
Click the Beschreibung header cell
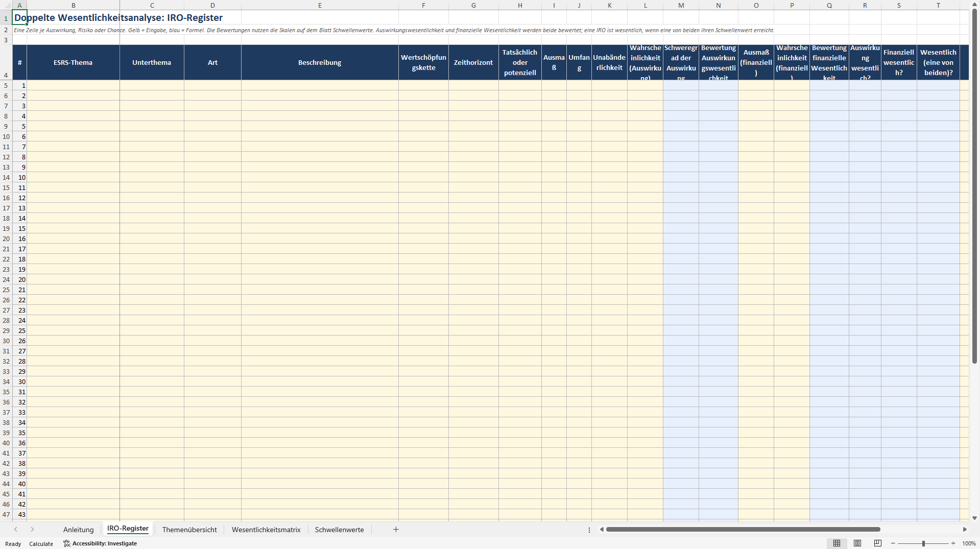coord(320,62)
